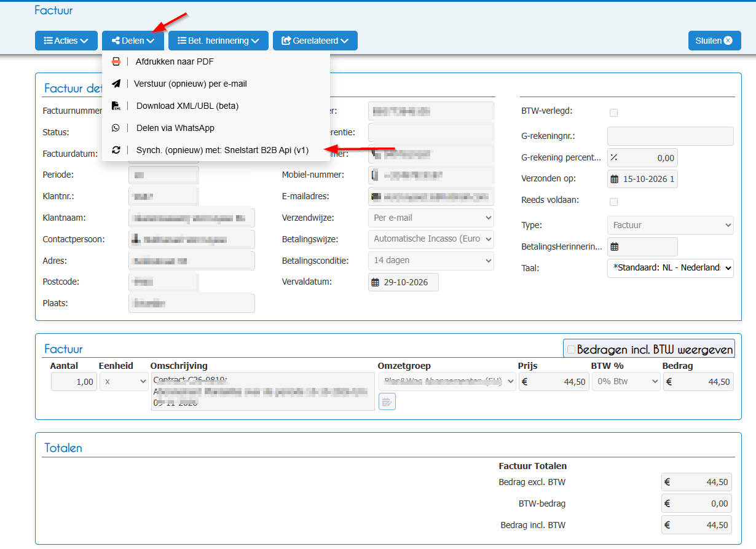Viewport: 756px width, 549px height.
Task: Click the XML file download icon
Action: [116, 106]
